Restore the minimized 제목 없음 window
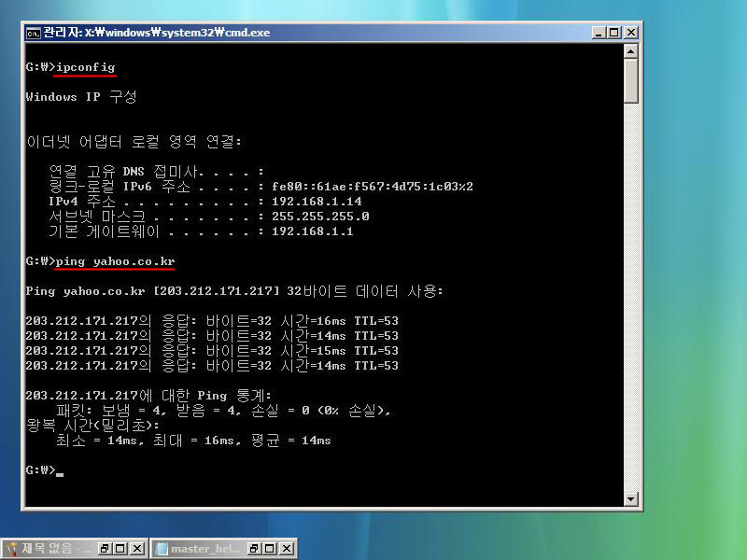Viewport: 747px width, 560px height. tap(105, 549)
